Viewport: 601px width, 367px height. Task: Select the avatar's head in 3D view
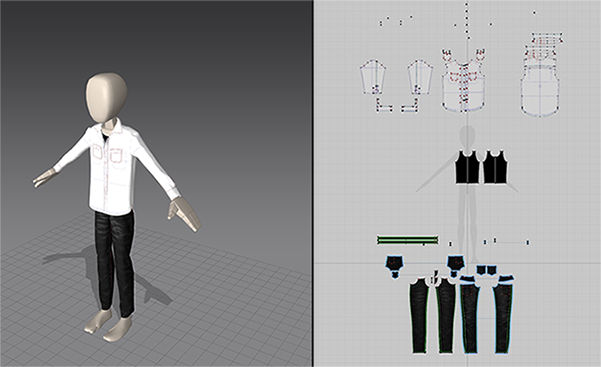pyautogui.click(x=106, y=97)
